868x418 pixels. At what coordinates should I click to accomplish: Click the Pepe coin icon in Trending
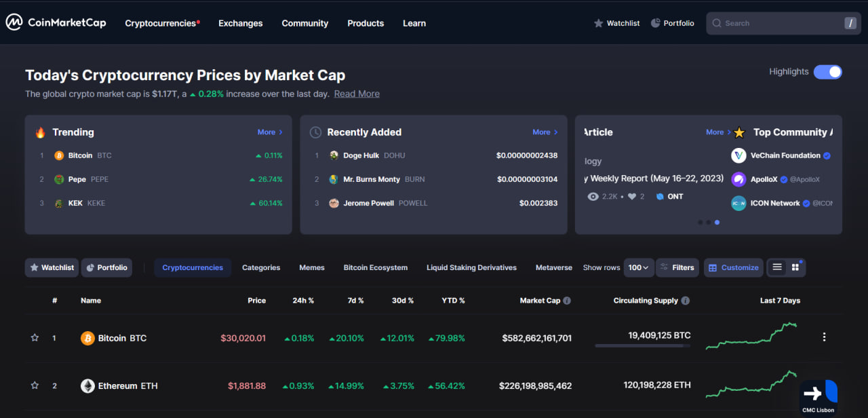59,179
